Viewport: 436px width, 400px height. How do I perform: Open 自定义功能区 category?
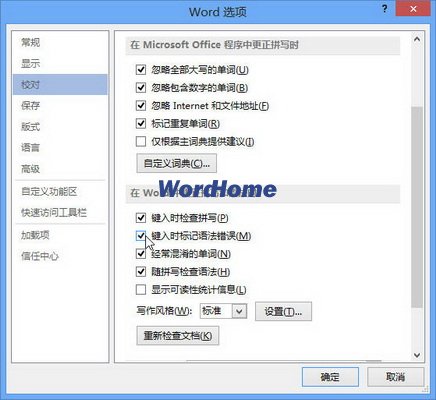click(60, 192)
